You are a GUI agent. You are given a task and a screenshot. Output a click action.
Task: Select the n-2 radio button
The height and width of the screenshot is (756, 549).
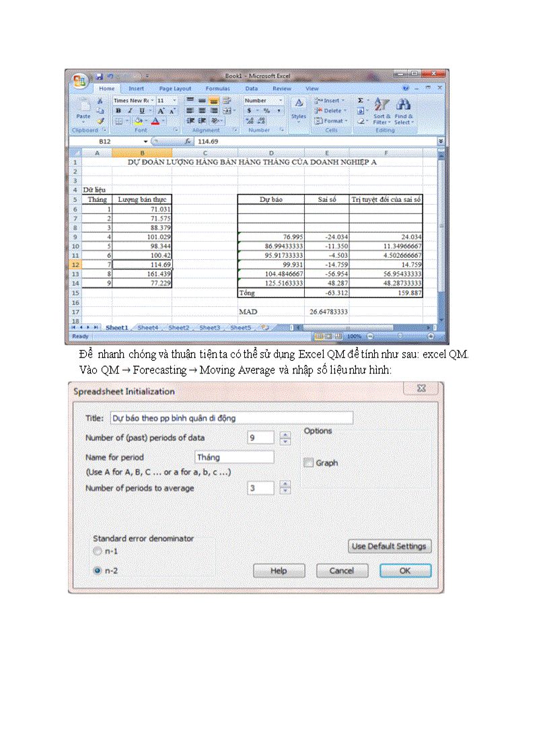pos(97,570)
